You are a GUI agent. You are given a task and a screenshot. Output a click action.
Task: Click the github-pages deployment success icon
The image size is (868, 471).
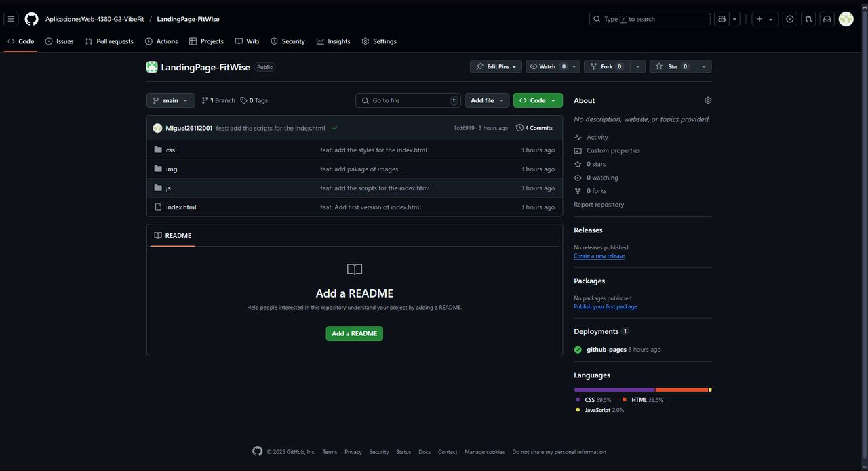click(x=578, y=350)
